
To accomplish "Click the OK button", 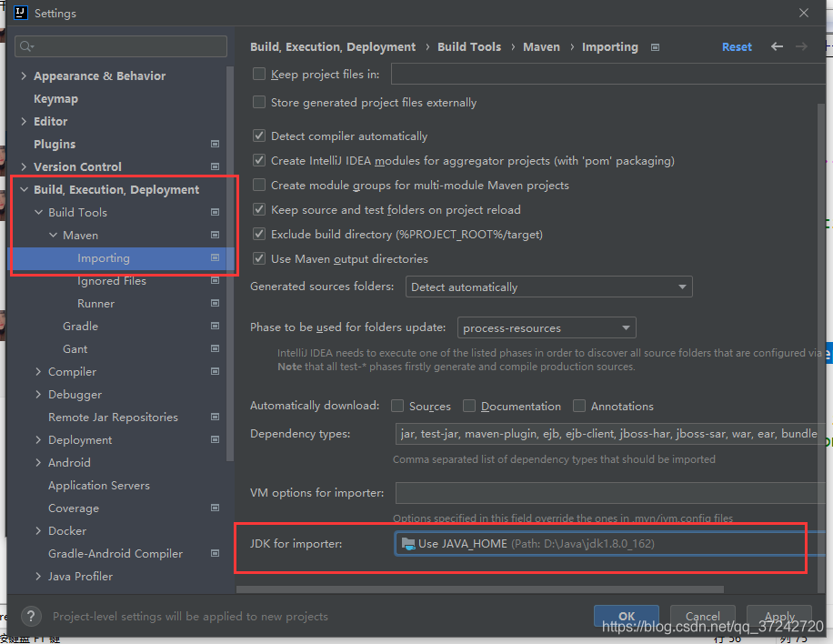I will [627, 616].
